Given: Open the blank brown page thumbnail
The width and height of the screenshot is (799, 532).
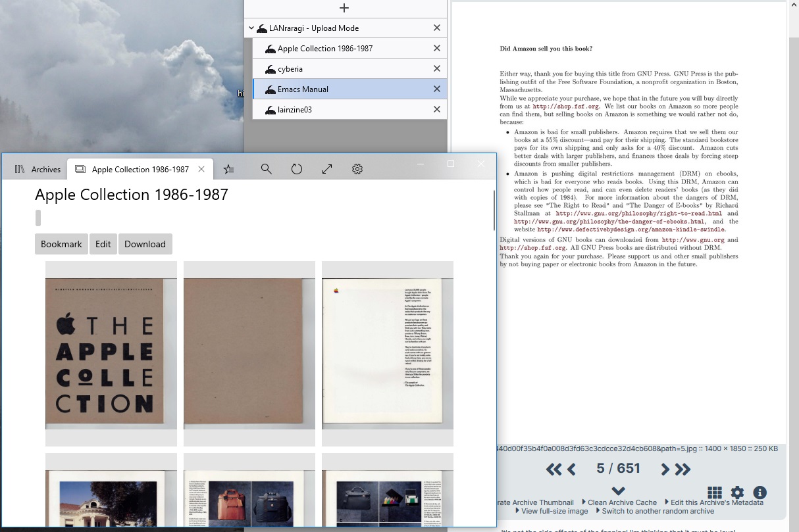Looking at the screenshot, I should coord(249,354).
